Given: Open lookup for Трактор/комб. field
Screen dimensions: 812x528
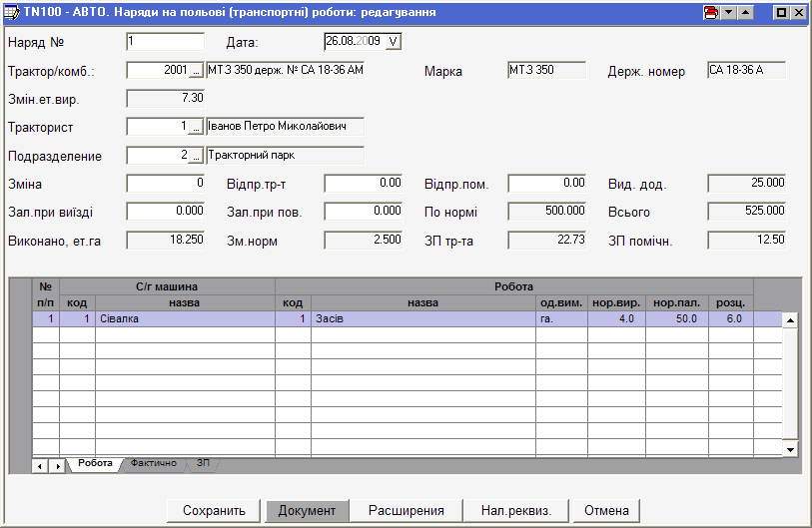Looking at the screenshot, I should 196,71.
